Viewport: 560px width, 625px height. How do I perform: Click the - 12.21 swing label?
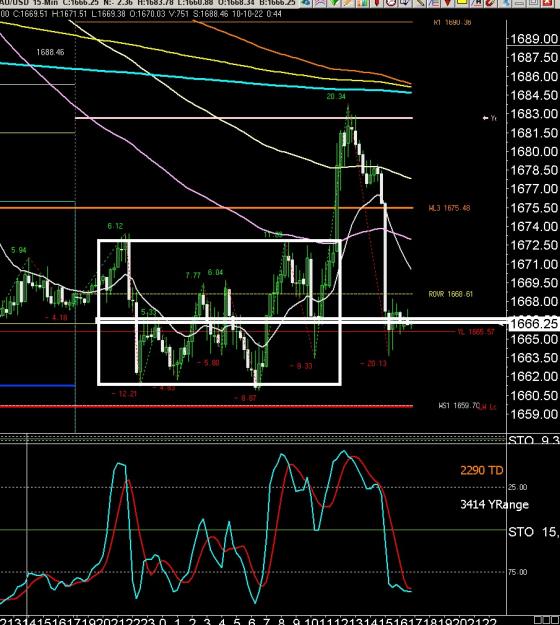pos(124,394)
